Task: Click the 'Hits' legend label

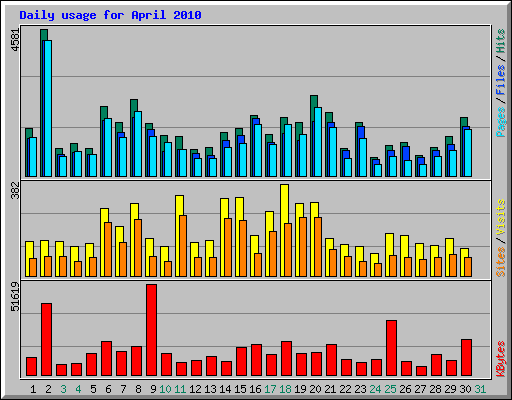Action: [x=500, y=41]
